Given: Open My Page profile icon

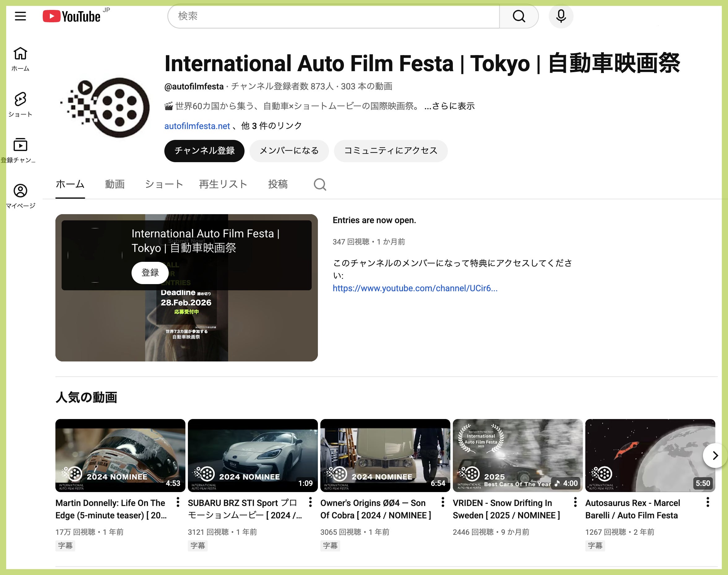Looking at the screenshot, I should (20, 196).
